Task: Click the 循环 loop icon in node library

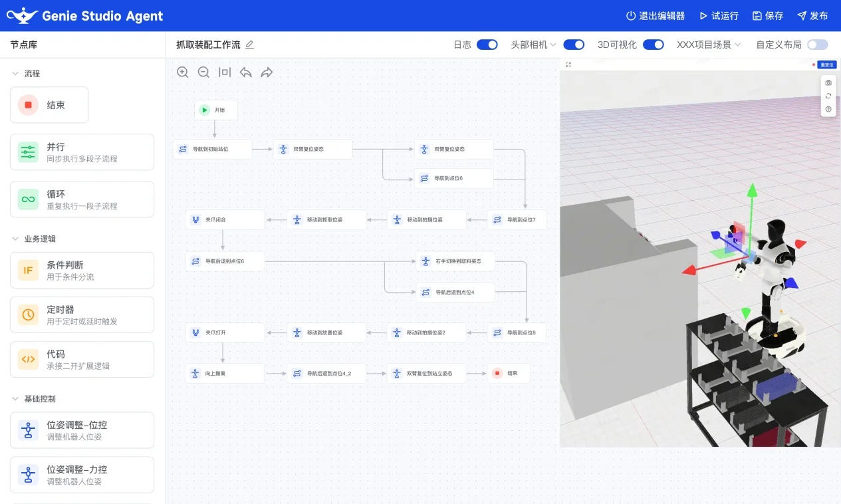Action: pos(28,199)
